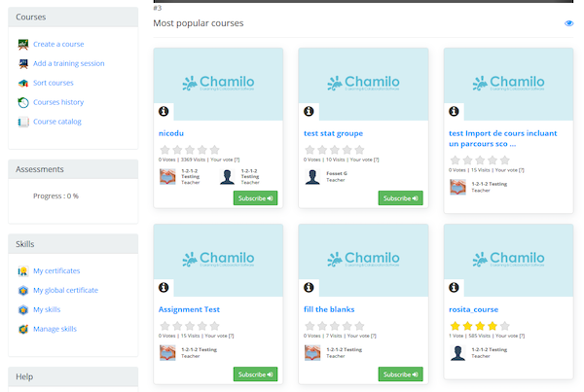Click the Add a training session icon
584x392 pixels.
tap(23, 63)
